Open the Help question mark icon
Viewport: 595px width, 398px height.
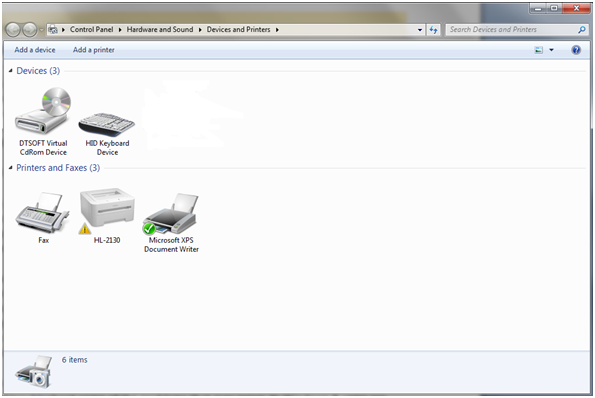pyautogui.click(x=576, y=50)
